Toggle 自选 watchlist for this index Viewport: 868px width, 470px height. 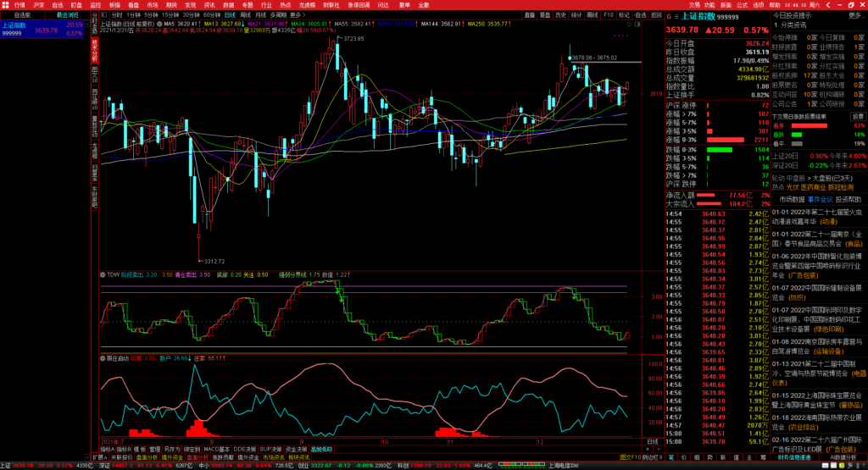coord(640,15)
